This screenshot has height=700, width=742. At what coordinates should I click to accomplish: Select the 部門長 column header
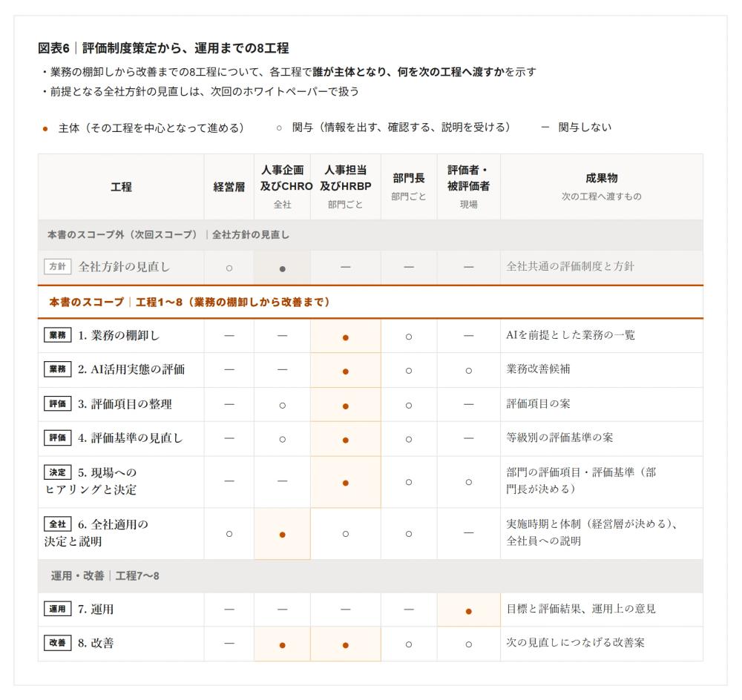[x=409, y=187]
